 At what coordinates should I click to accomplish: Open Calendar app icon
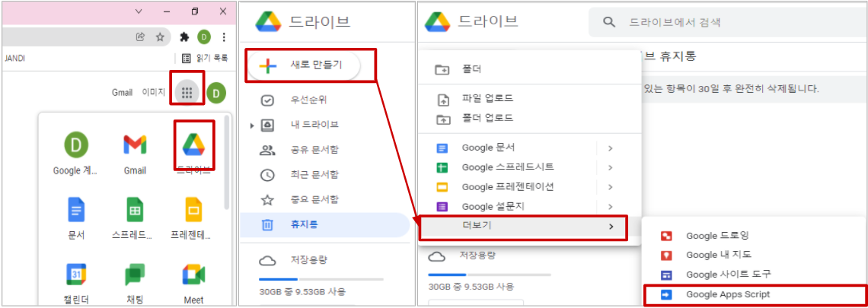point(76,276)
